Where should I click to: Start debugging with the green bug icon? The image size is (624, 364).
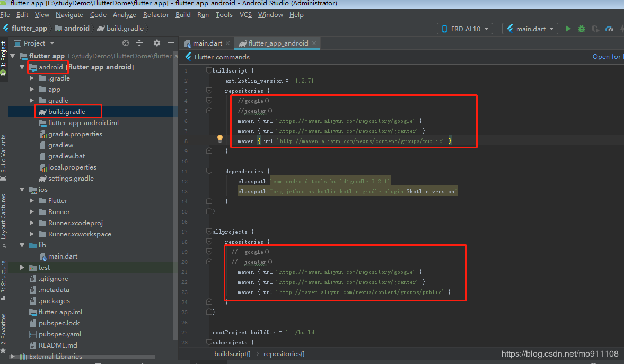[582, 29]
